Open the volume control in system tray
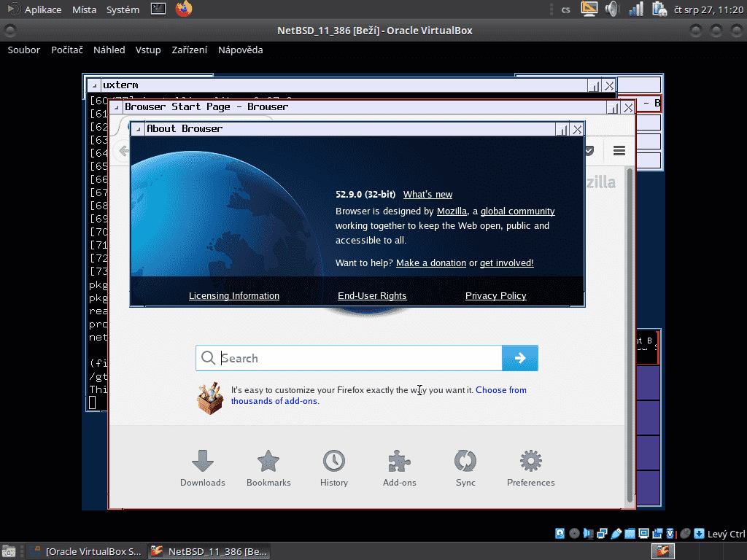Viewport: 747px width, 560px height. tap(612, 9)
